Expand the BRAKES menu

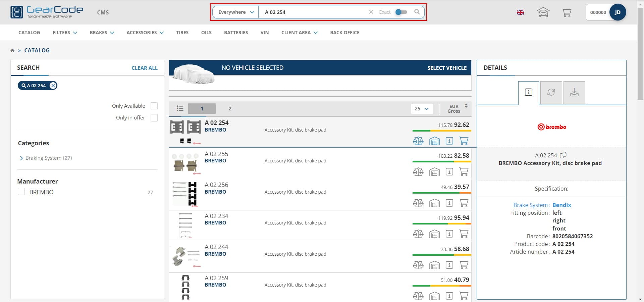pos(102,33)
